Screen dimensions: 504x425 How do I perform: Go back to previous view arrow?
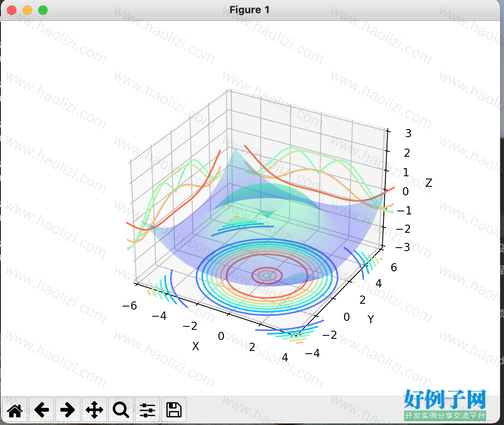point(41,410)
